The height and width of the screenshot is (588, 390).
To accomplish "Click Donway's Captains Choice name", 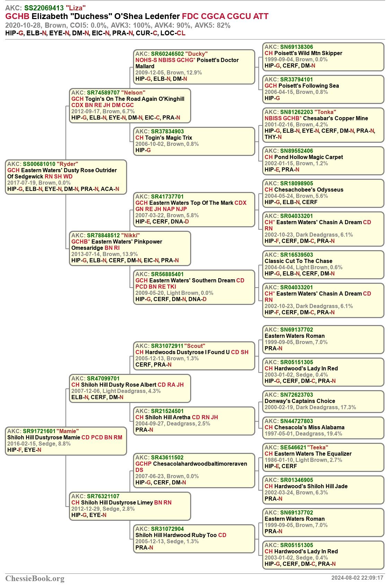I will (x=300, y=401).
